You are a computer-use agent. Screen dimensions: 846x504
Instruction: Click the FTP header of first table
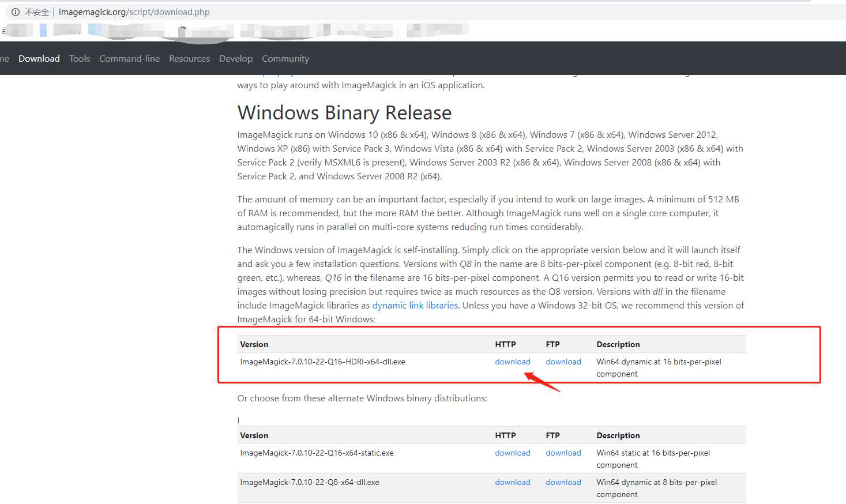coord(552,344)
